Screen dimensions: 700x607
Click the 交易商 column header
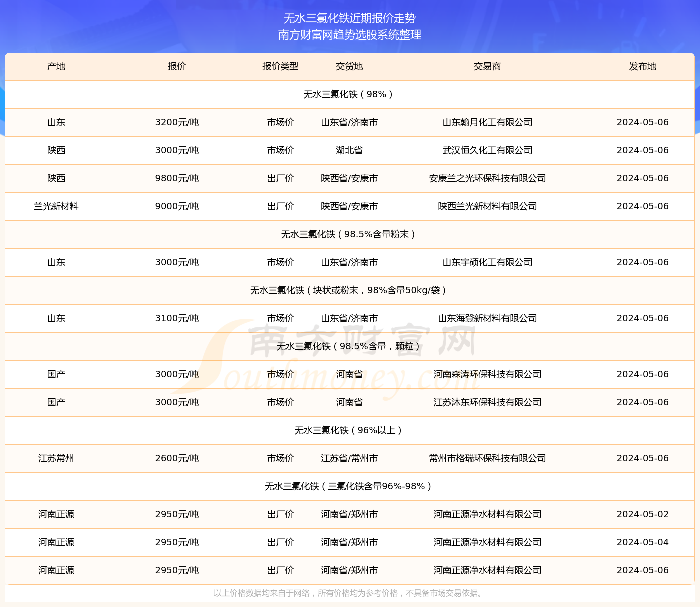pos(487,66)
